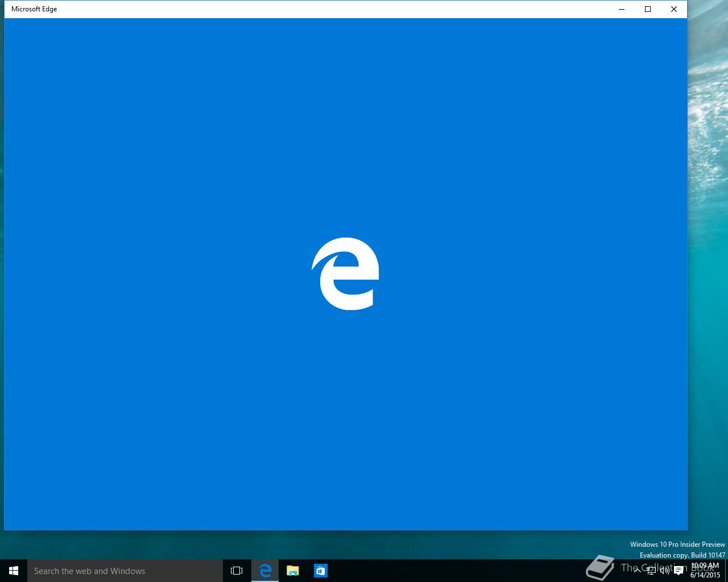Viewport: 728px width, 582px height.
Task: Select the Microsoft Edge taskbar icon
Action: [x=265, y=571]
